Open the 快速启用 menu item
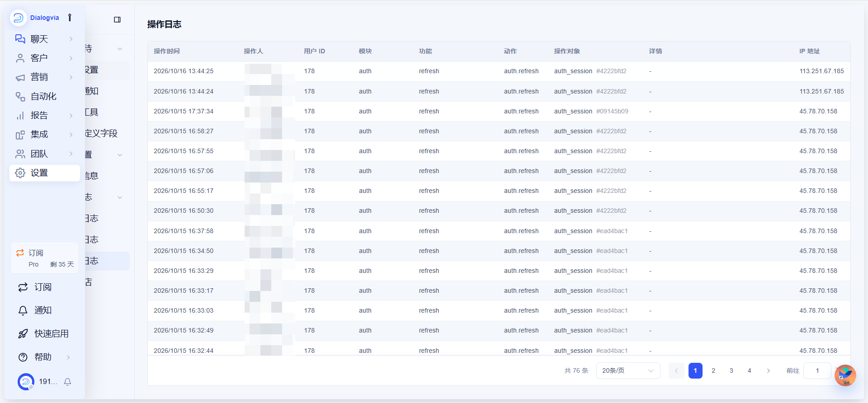The height and width of the screenshot is (403, 868). pyautogui.click(x=44, y=334)
